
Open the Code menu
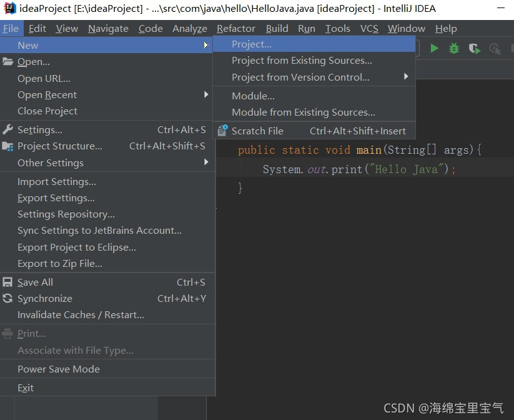point(151,29)
